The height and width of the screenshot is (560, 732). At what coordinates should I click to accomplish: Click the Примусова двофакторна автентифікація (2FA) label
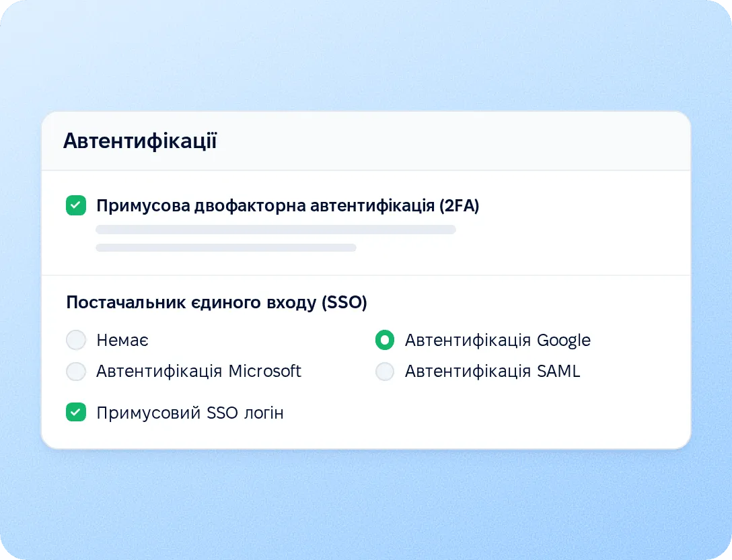(x=287, y=206)
